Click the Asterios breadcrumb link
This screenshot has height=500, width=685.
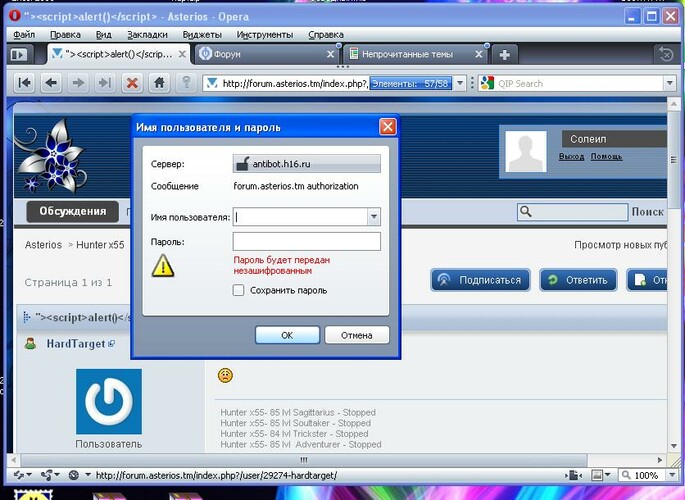43,245
